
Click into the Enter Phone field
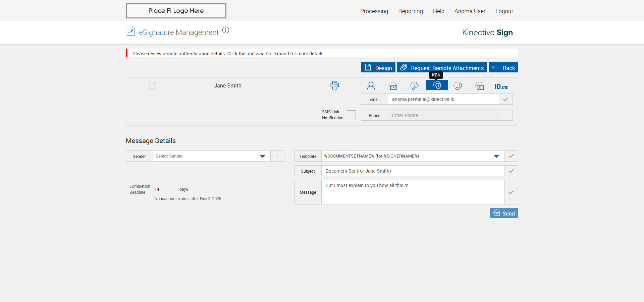(x=443, y=115)
